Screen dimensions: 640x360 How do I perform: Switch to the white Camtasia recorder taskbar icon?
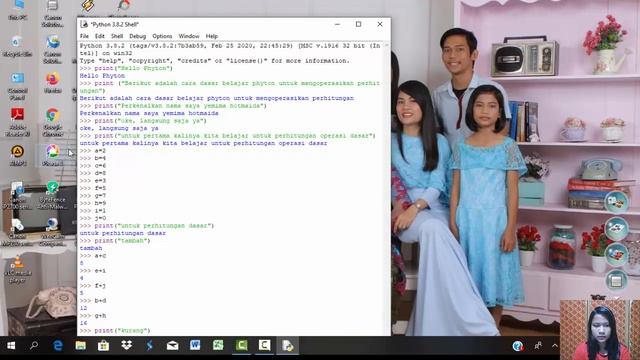click(x=264, y=346)
